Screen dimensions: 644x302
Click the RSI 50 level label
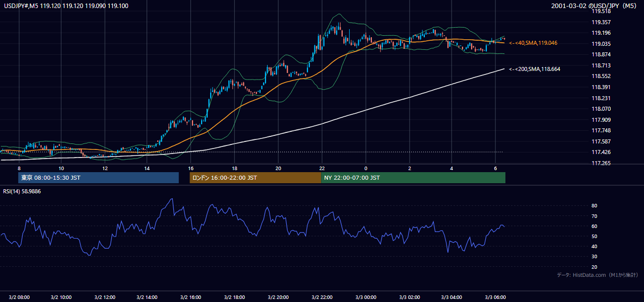tap(594, 236)
